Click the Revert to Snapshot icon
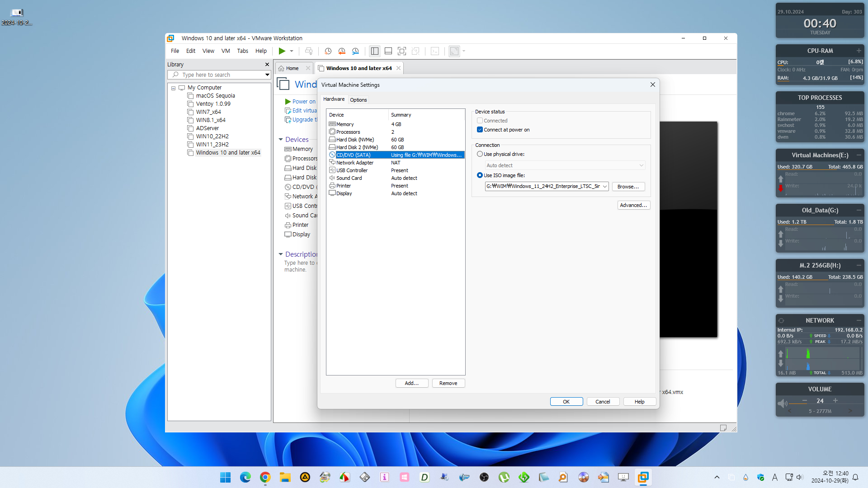This screenshot has height=488, width=868. (342, 51)
